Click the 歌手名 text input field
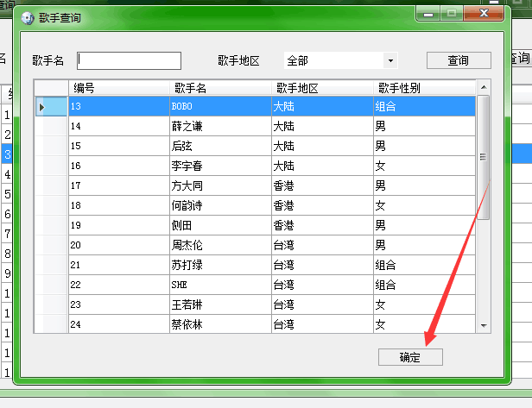The width and height of the screenshot is (532, 408). point(129,60)
